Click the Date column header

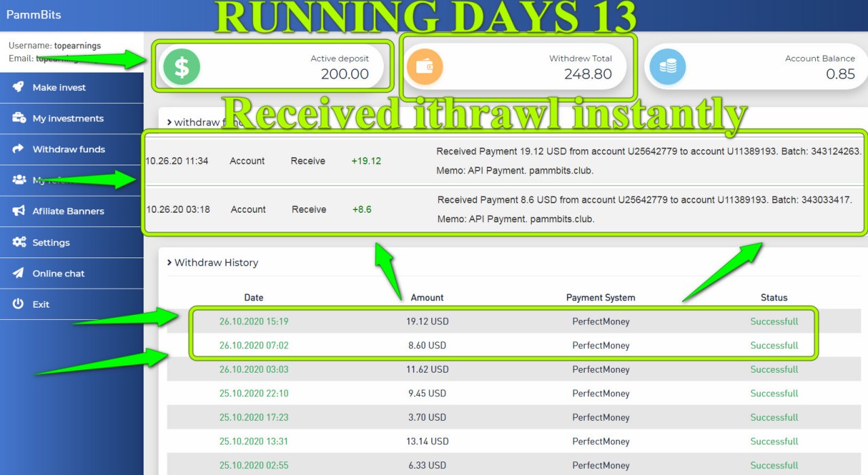tap(254, 297)
